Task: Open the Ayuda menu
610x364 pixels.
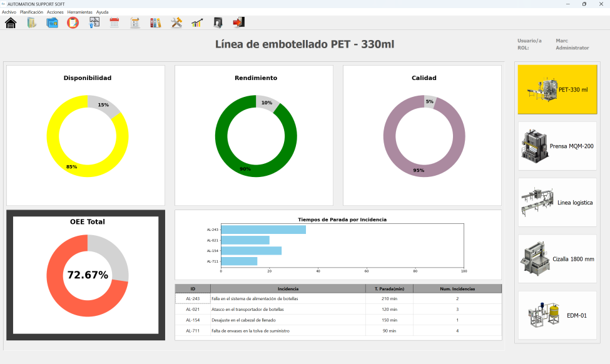Action: [x=102, y=12]
